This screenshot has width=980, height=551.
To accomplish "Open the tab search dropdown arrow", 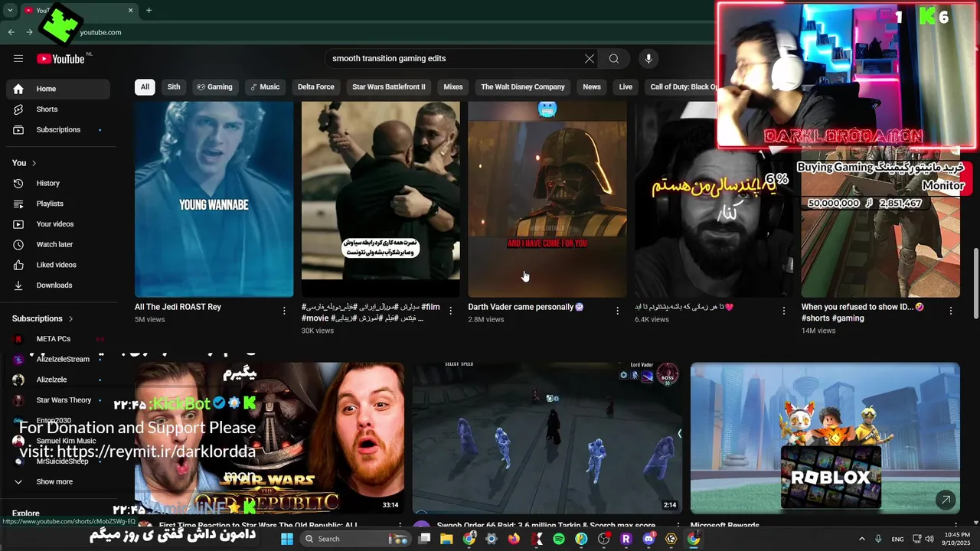I will [10, 11].
